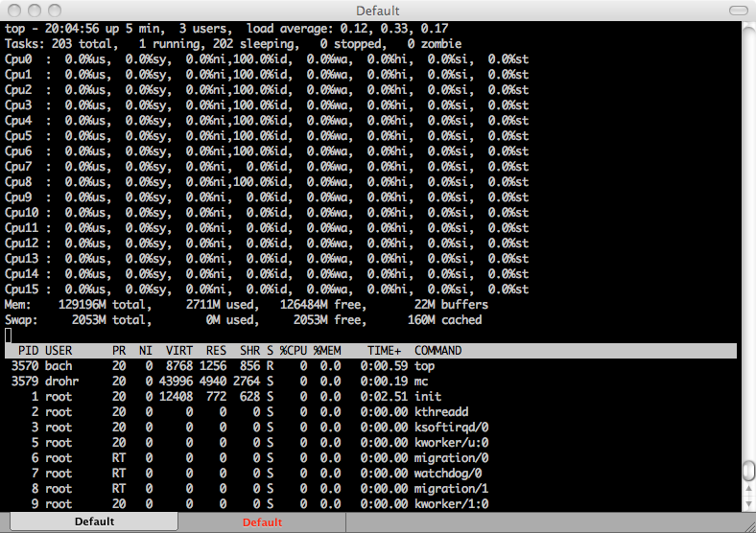Click the Cpu0 usage line
Image resolution: width=756 pixels, height=533 pixels.
pos(267,59)
